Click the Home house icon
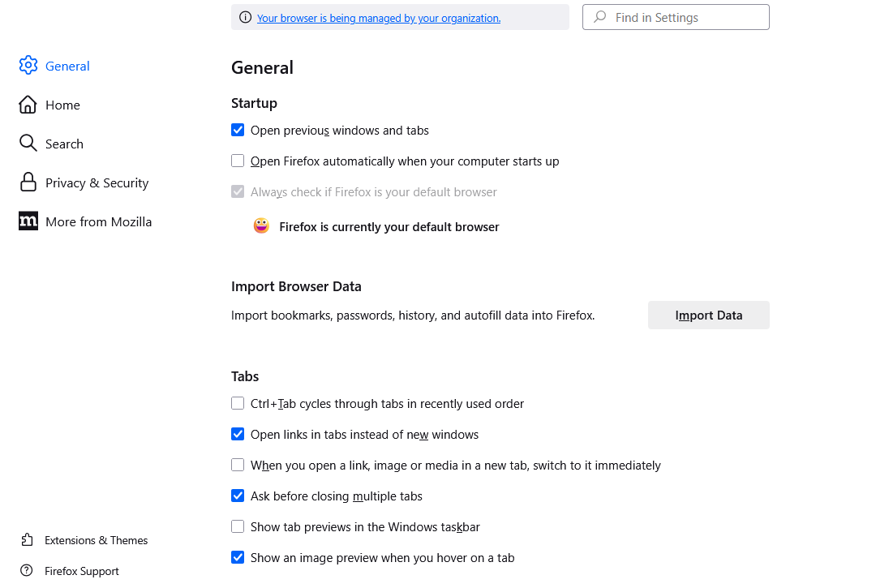 click(x=28, y=105)
